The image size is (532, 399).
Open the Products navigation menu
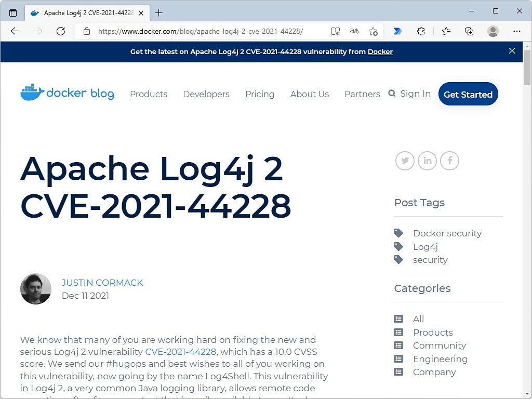pos(149,94)
